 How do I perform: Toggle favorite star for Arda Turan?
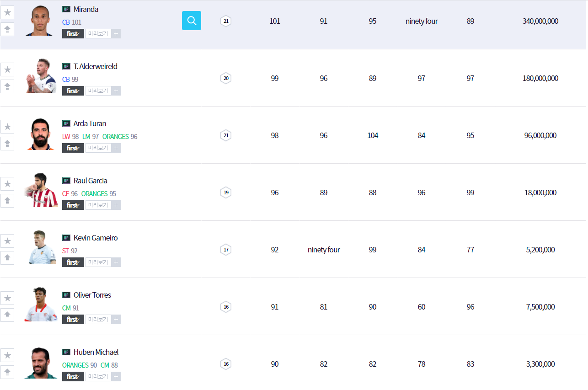point(7,127)
